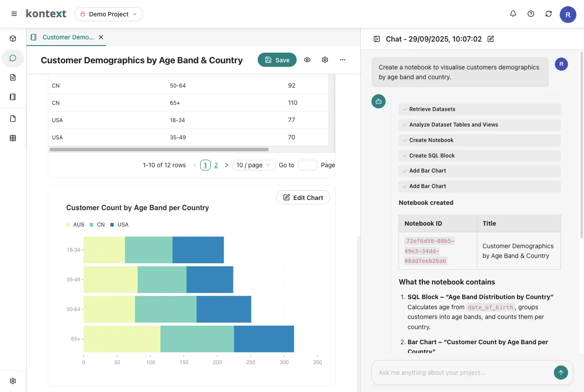Collapse the chat side panel icon

[377, 39]
